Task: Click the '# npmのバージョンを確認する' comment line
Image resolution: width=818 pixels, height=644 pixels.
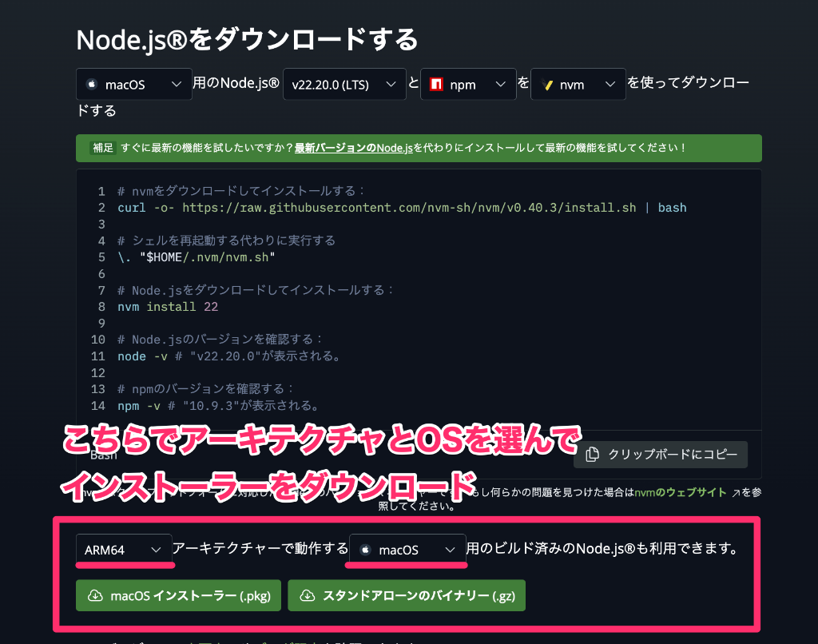Action: (206, 389)
